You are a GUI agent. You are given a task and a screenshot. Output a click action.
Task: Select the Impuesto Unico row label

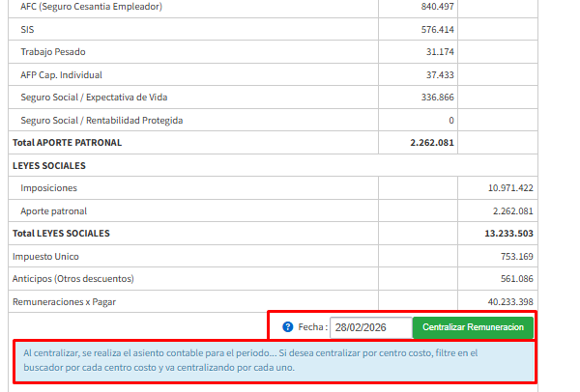click(45, 257)
